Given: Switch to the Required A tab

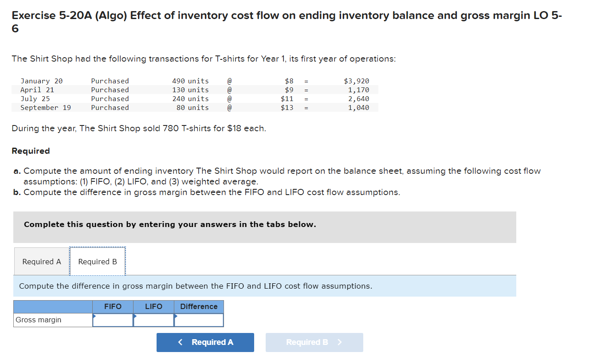Looking at the screenshot, I should tap(41, 262).
